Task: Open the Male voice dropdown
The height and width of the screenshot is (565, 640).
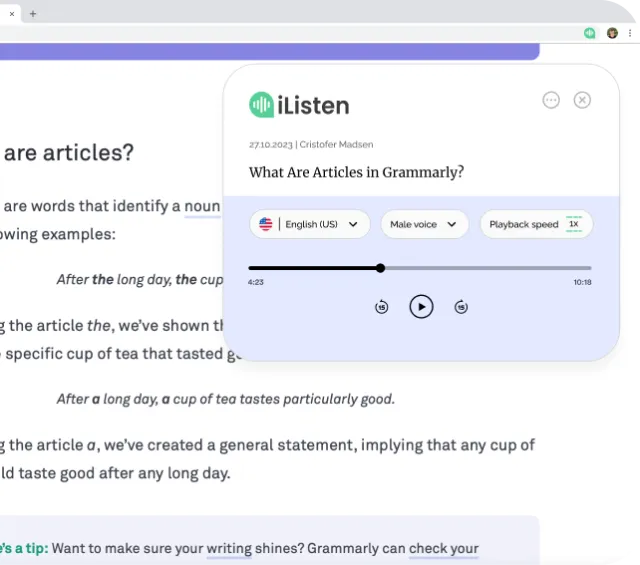Action: click(424, 224)
